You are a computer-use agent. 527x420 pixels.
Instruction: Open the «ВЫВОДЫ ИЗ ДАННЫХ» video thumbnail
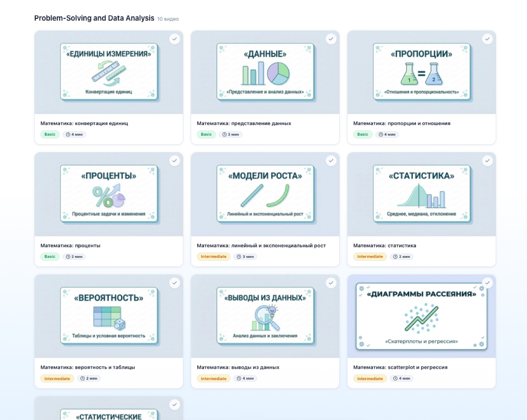tap(265, 316)
